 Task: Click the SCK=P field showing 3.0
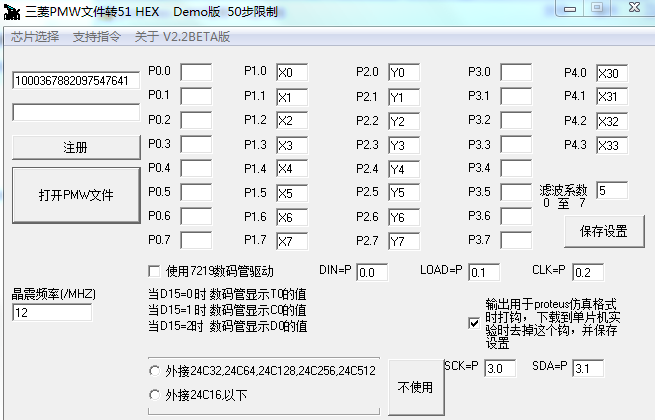pyautogui.click(x=500, y=368)
